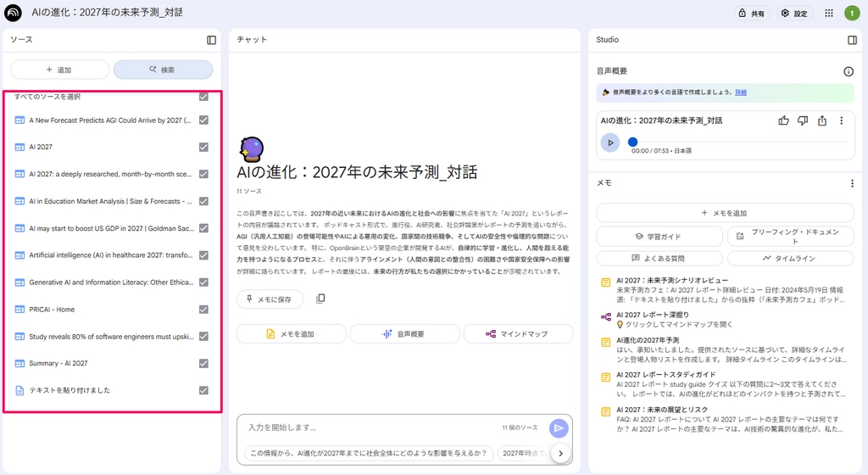Click the thumbs down icon on audio overview

tap(803, 120)
